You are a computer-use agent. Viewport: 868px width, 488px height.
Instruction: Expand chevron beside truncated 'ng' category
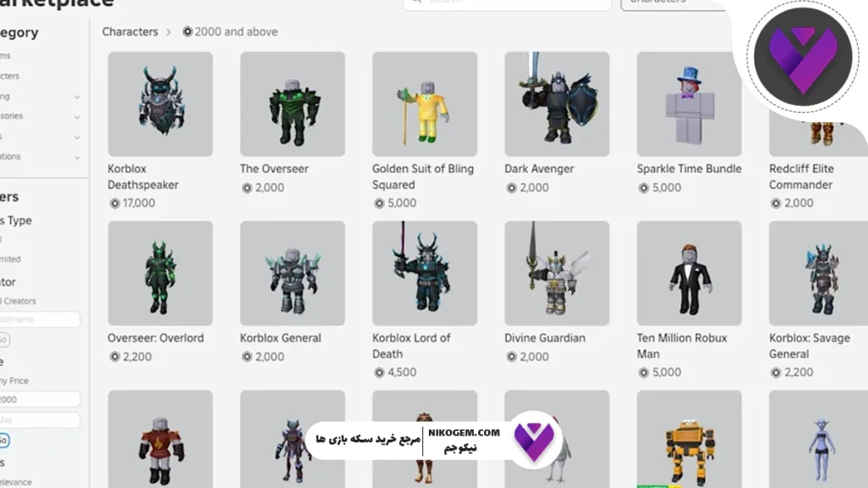tap(77, 97)
